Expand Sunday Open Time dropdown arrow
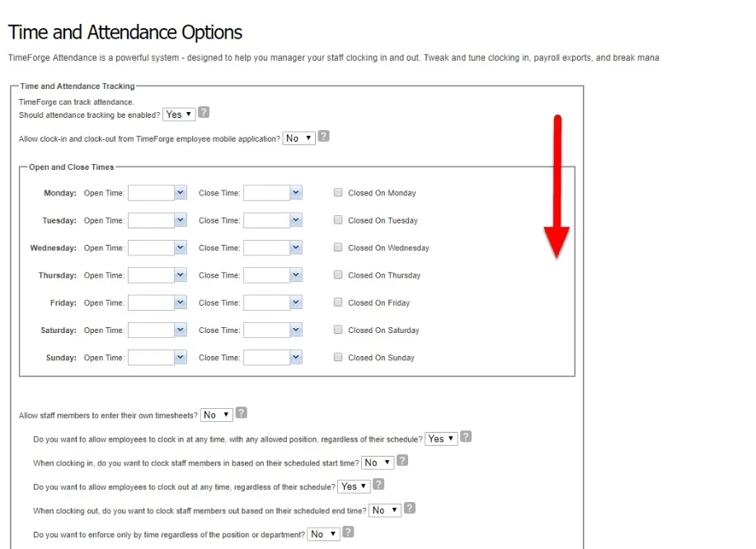This screenshot has width=756, height=549. point(181,358)
